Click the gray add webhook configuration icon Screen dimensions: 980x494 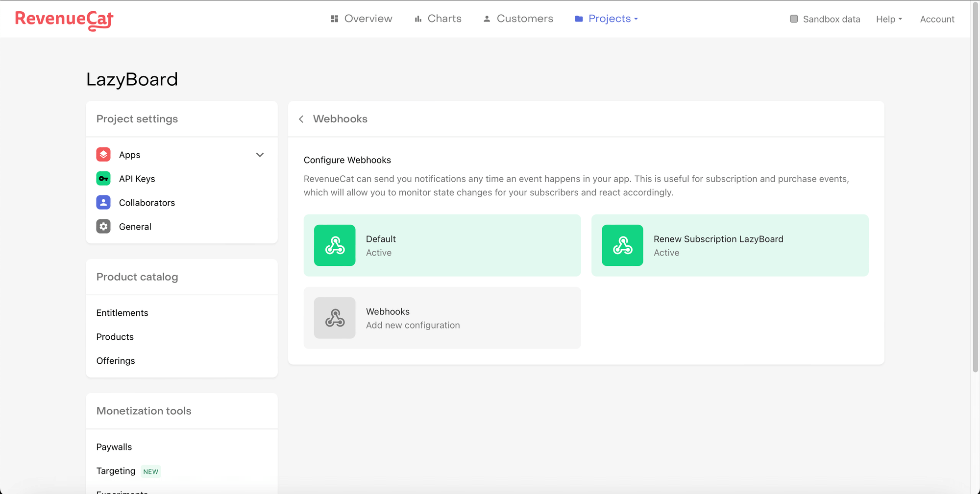pos(335,318)
